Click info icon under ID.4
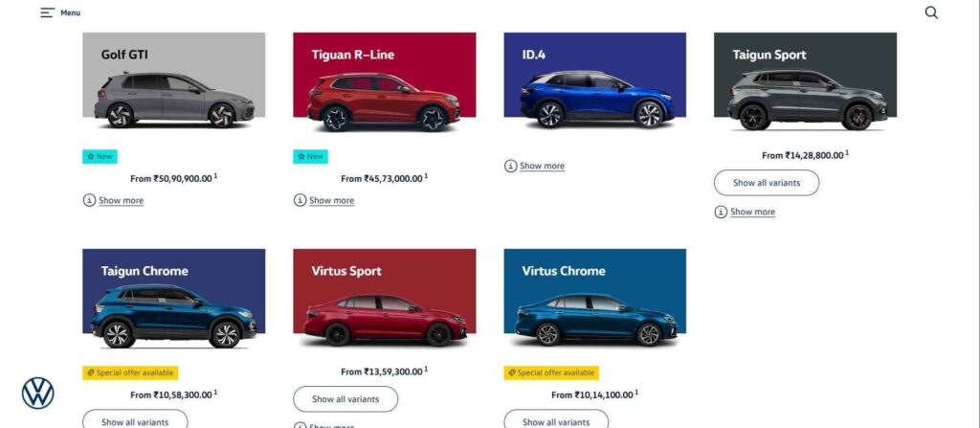980x428 pixels. click(x=511, y=166)
